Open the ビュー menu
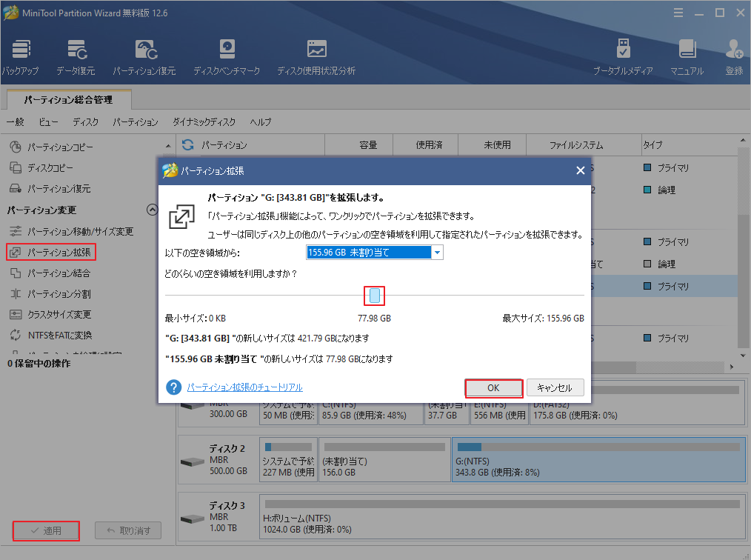The image size is (751, 560). 47,122
